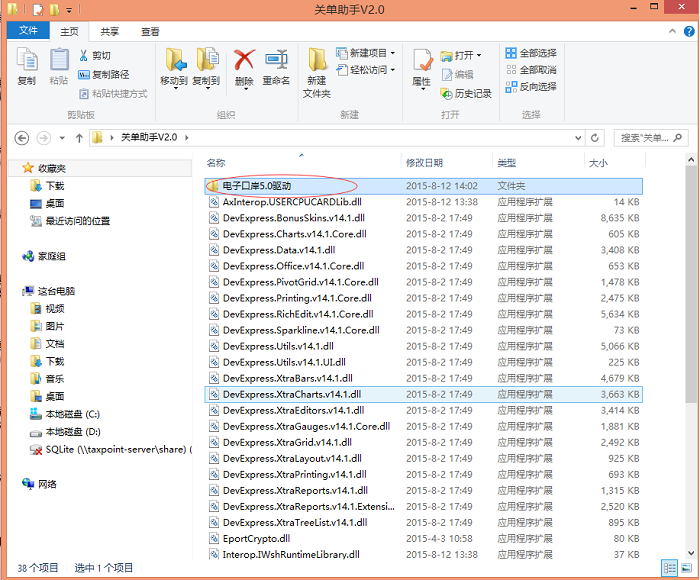Switch to the View (查看) tab
The width and height of the screenshot is (700, 580).
[150, 32]
